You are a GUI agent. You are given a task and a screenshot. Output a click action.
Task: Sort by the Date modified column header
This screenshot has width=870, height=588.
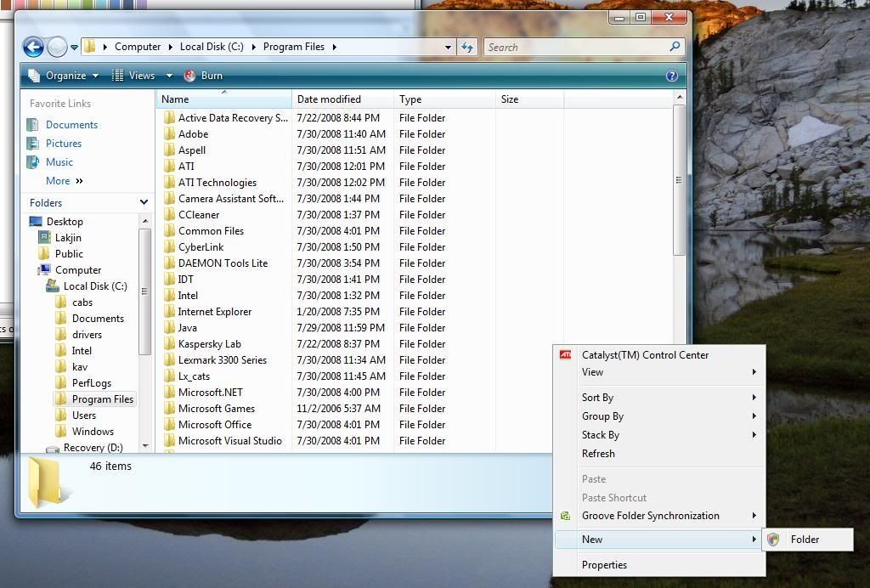click(342, 99)
